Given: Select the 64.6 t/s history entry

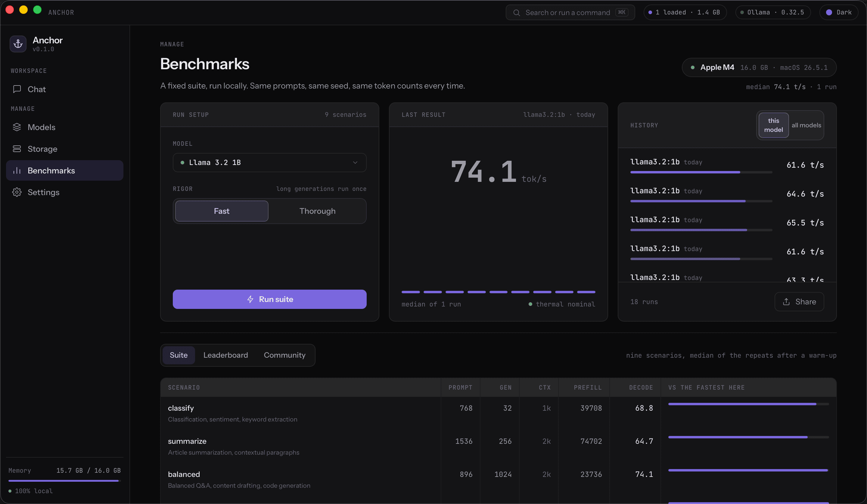Looking at the screenshot, I should coord(727,194).
